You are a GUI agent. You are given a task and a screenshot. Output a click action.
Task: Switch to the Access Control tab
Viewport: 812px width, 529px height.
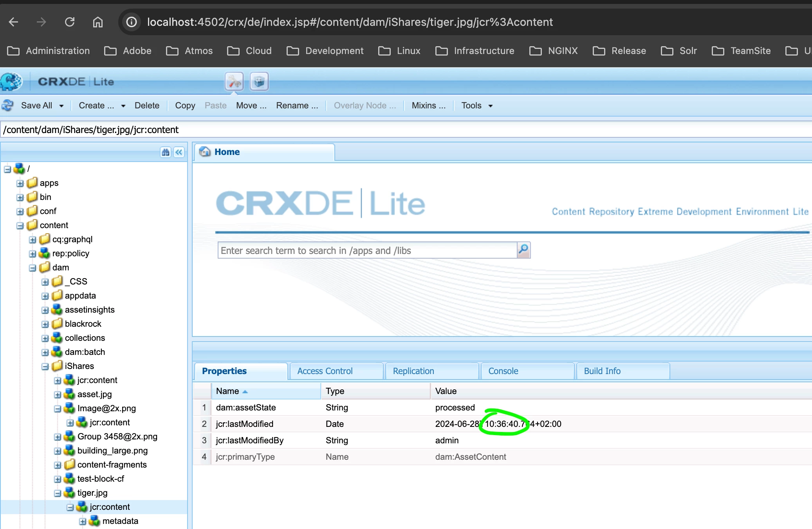tap(325, 371)
